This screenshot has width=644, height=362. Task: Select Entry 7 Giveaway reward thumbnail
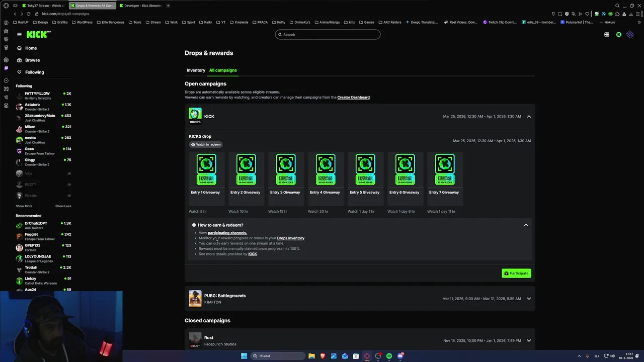[445, 170]
